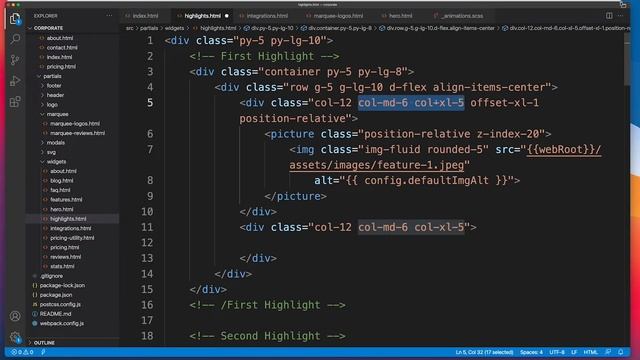Viewport: 640px width, 360px height.
Task: Click the webpack.config.js file icon
Action: pyautogui.click(x=35, y=323)
